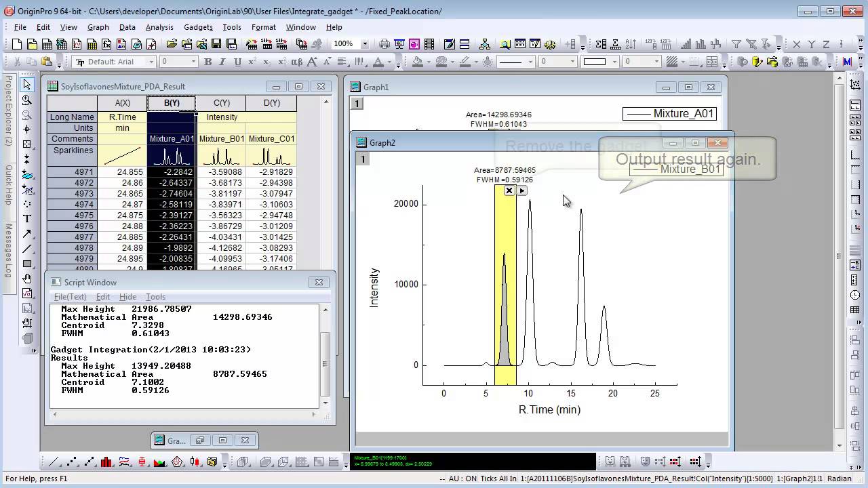Image resolution: width=868 pixels, height=488 pixels.
Task: Click the Sort icon in toolbar
Action: pyautogui.click(x=631, y=44)
